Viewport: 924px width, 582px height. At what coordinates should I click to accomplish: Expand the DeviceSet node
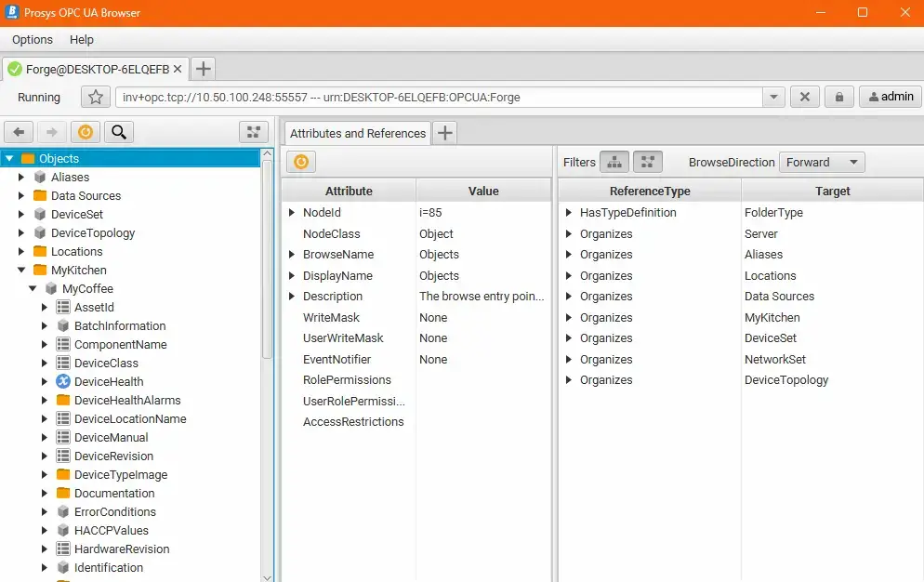pos(21,214)
